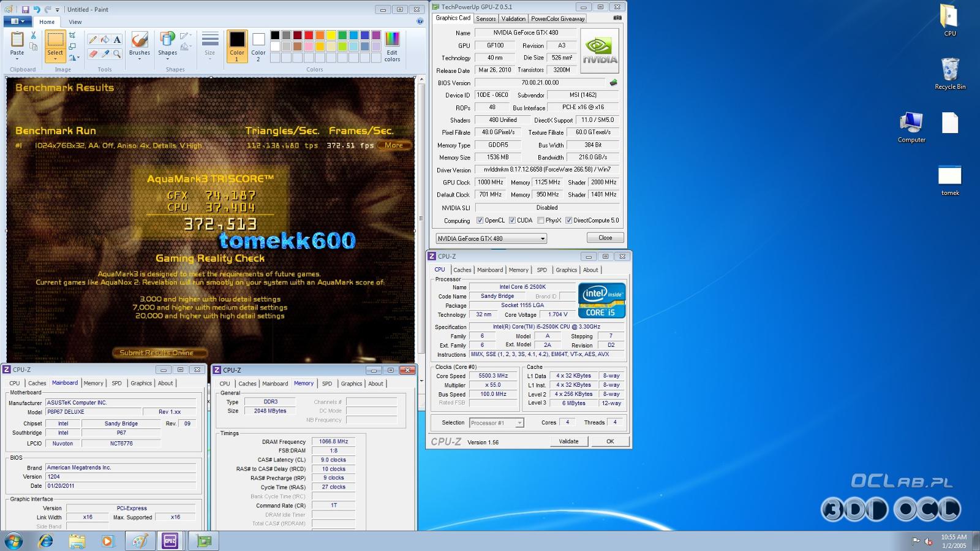The height and width of the screenshot is (551, 980).
Task: Paste clipboard content with the Paste icon
Action: (17, 40)
